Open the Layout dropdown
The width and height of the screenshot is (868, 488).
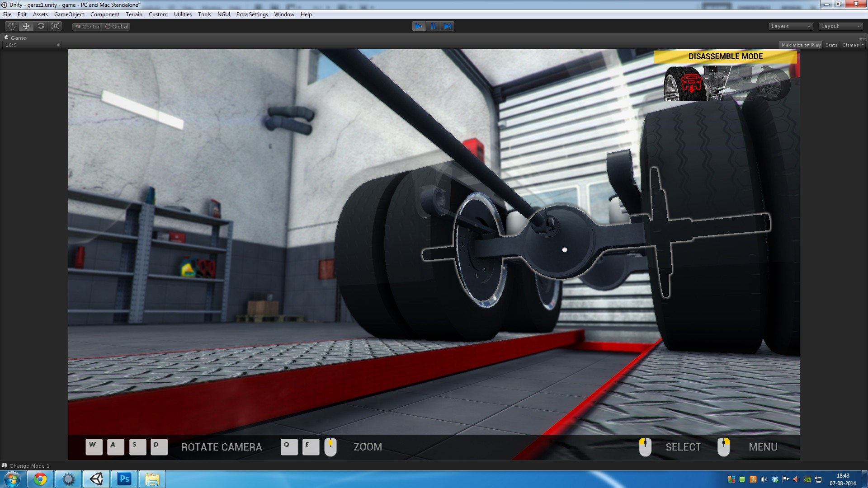pyautogui.click(x=840, y=26)
